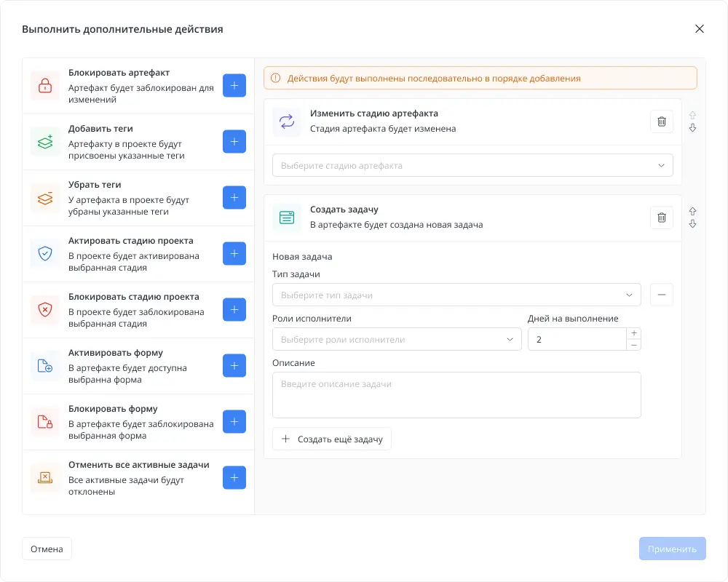Move Создать задачу action down

pos(692,223)
